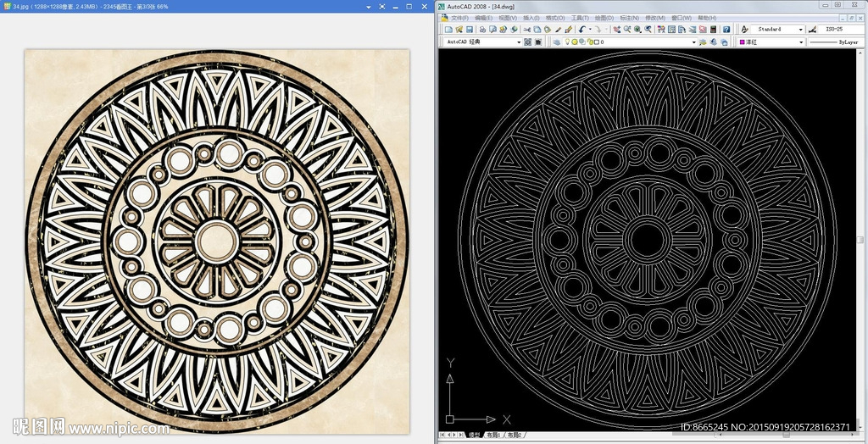The width and height of the screenshot is (868, 444).
Task: Select the Zoom Realtime icon
Action: click(627, 30)
